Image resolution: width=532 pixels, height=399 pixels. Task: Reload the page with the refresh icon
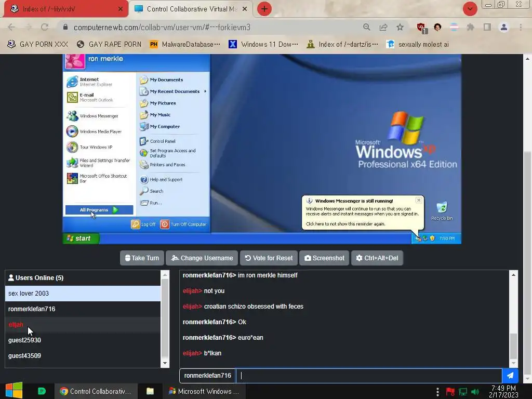click(45, 27)
